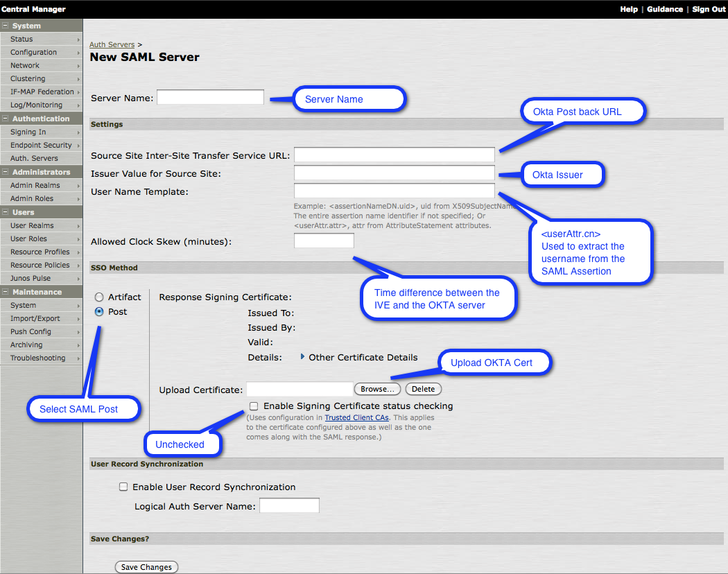This screenshot has width=728, height=574.
Task: Collapse the System section minus icon
Action: [6, 26]
